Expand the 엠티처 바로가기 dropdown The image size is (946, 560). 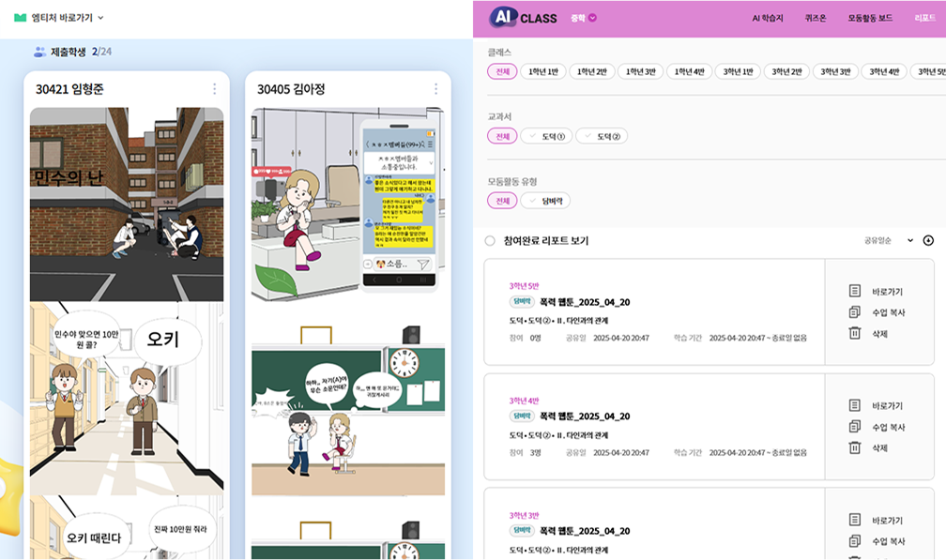[59, 18]
